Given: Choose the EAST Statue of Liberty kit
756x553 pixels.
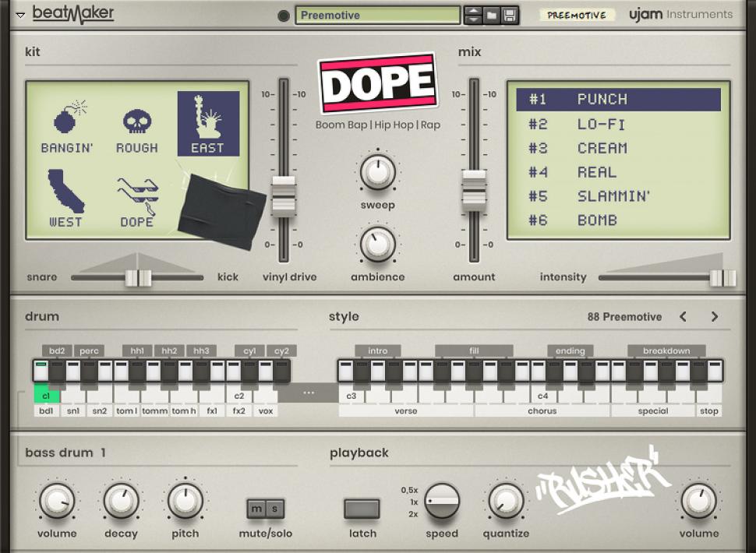Looking at the screenshot, I should [208, 125].
